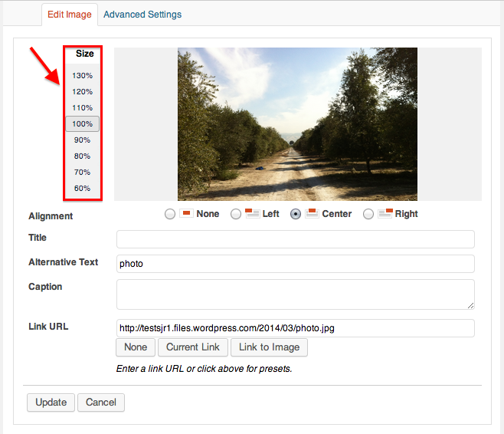Select the Left alignment radio button
This screenshot has width=504, height=434.
pos(236,215)
